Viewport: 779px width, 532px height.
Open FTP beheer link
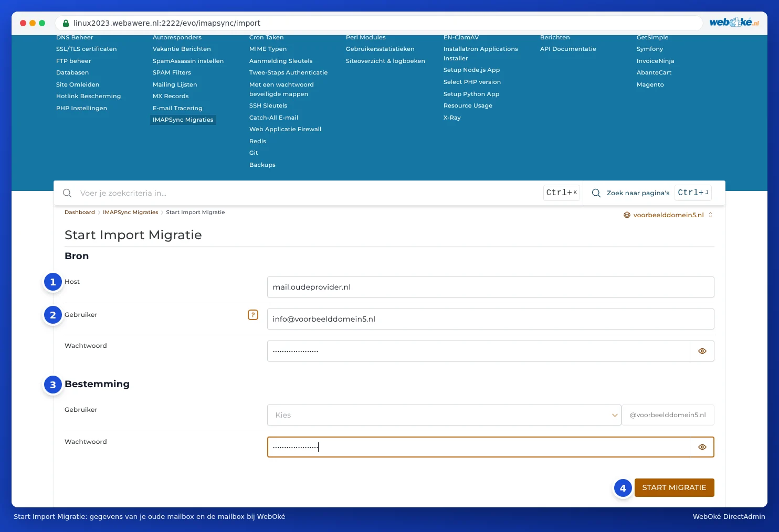[73, 61]
